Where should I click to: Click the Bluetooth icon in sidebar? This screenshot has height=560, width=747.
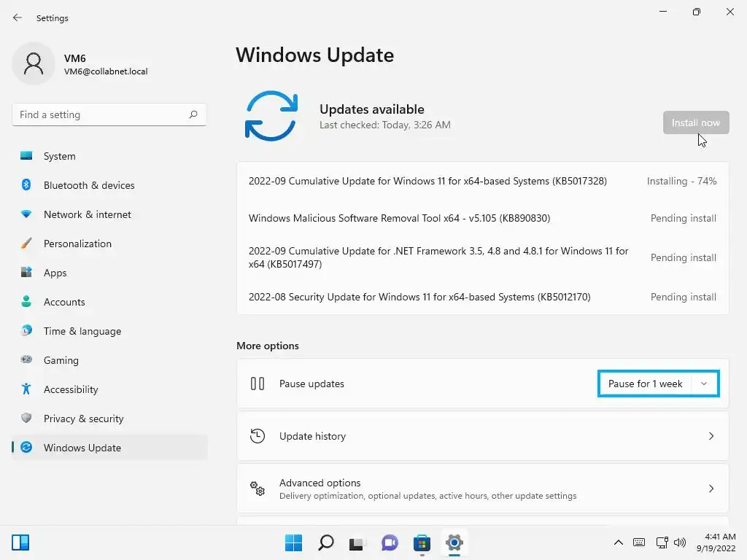click(x=26, y=184)
